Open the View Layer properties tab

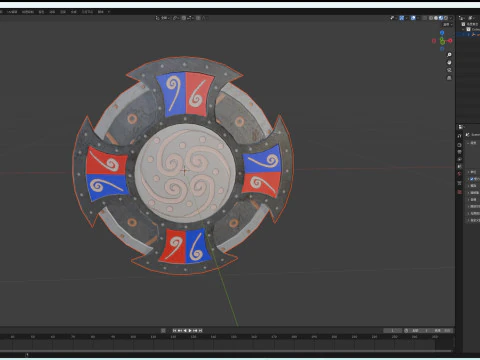click(460, 159)
